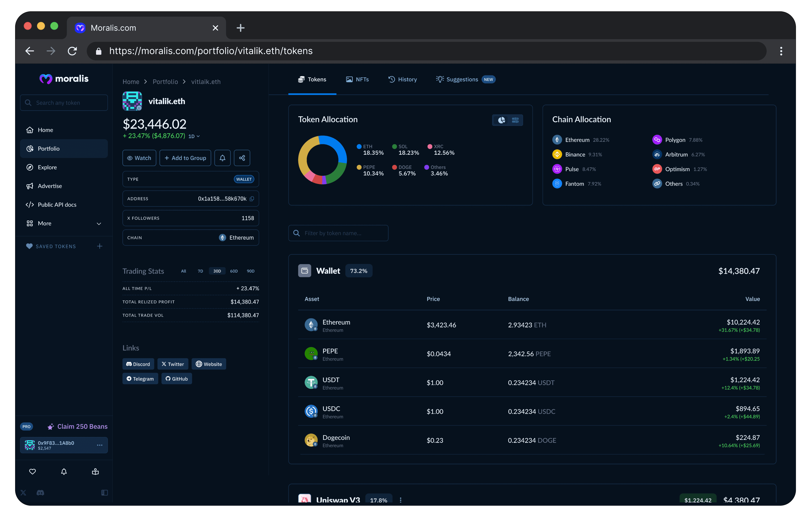Open the 1D timeframe dropdown
Viewport: 812px width, 517px height.
194,136
